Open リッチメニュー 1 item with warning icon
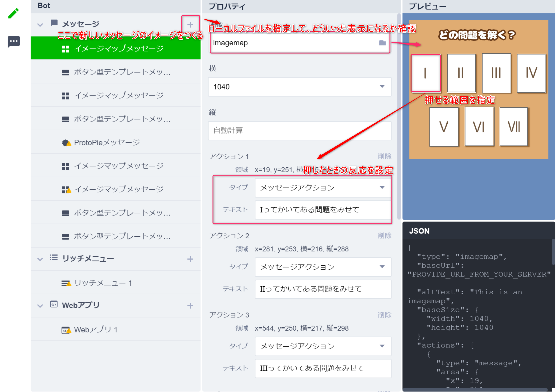 pos(103,283)
